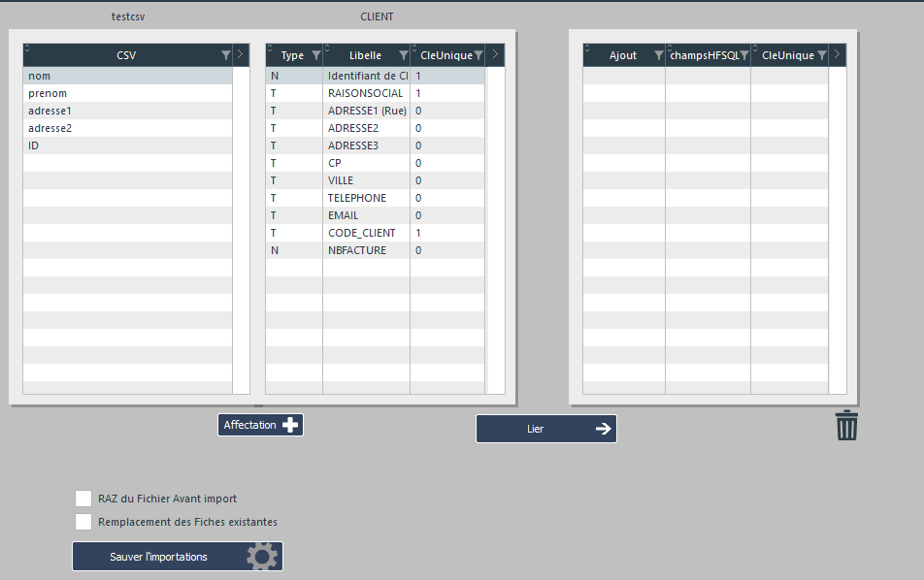This screenshot has width=924, height=580.
Task: Click the filter icon in Type column header
Action: click(x=315, y=55)
